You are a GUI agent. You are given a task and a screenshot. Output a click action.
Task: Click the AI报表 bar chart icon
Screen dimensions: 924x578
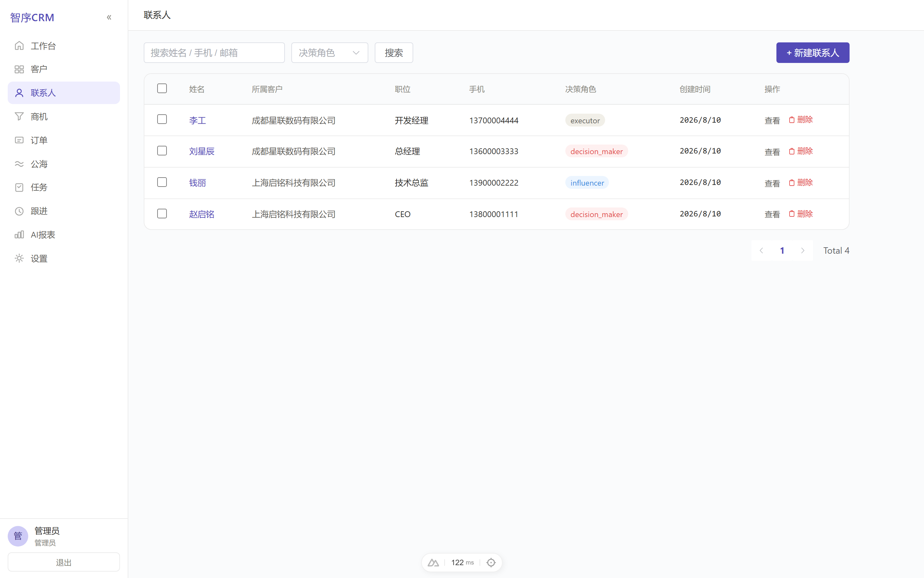(x=19, y=234)
